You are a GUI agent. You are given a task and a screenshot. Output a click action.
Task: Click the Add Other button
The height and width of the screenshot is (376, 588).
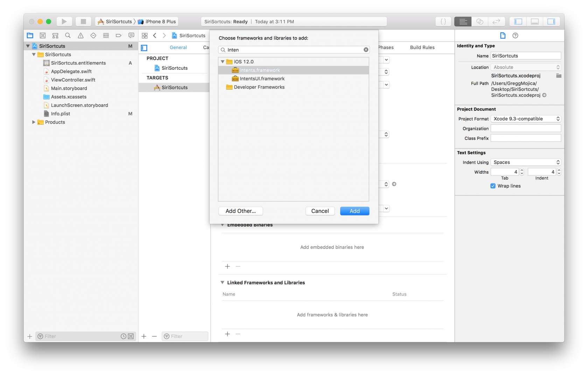pyautogui.click(x=240, y=211)
